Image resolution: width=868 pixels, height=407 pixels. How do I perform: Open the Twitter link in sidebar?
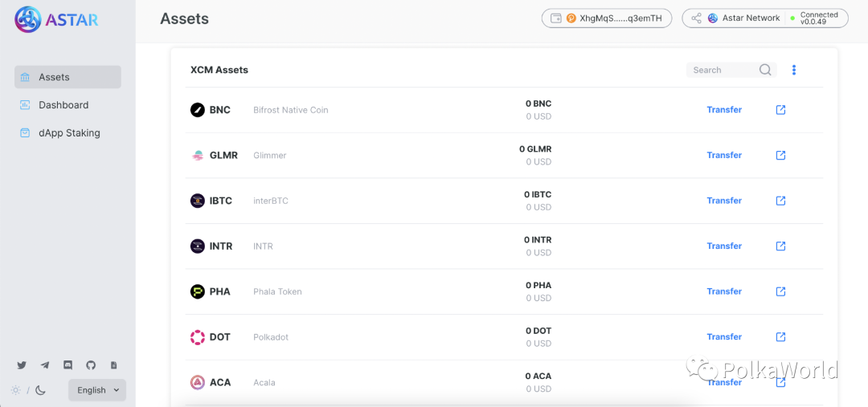pos(22,365)
